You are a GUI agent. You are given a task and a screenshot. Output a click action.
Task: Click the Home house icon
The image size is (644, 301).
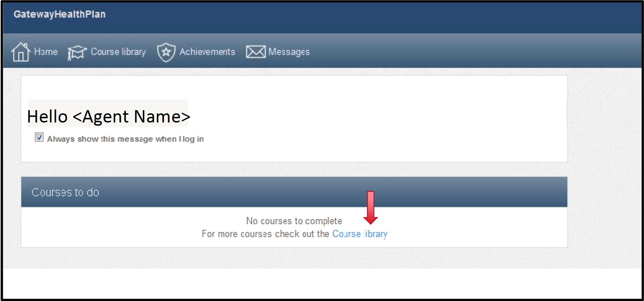click(21, 52)
